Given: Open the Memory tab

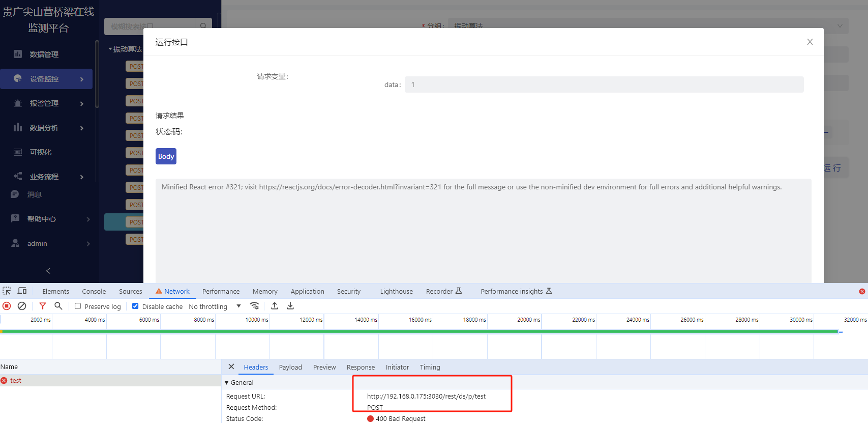Looking at the screenshot, I should (x=265, y=291).
